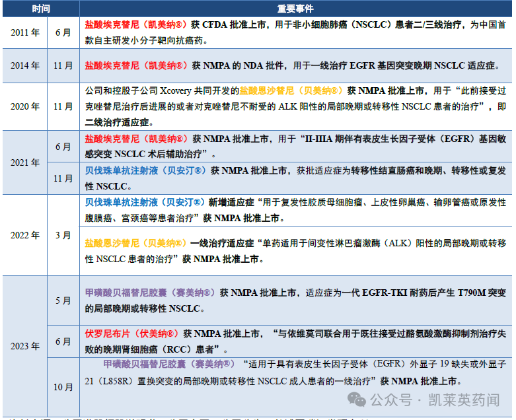This screenshot has width=516, height=420.
Task: Click "11月" in the 2021年 row
Action: 63,178
